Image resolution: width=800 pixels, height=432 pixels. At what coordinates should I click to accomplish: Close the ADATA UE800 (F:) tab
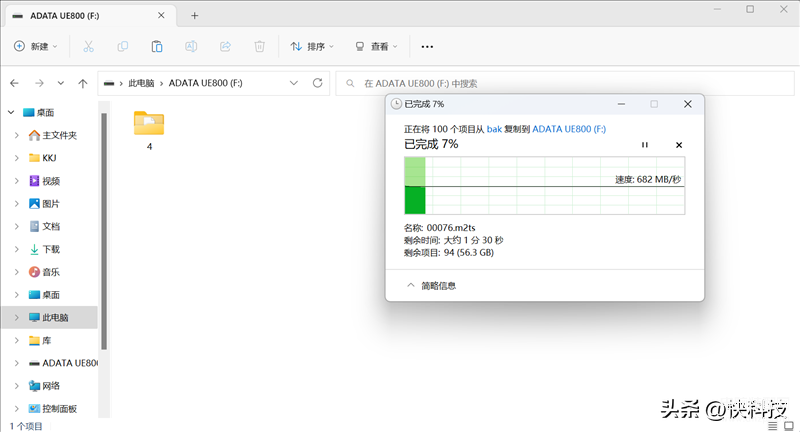(x=161, y=15)
